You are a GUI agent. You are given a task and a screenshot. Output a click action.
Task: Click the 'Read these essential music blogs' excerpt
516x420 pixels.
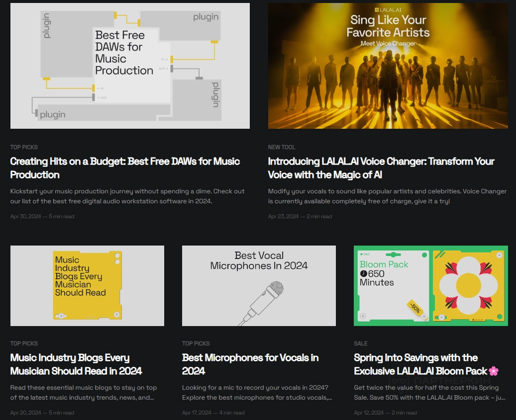[84, 392]
